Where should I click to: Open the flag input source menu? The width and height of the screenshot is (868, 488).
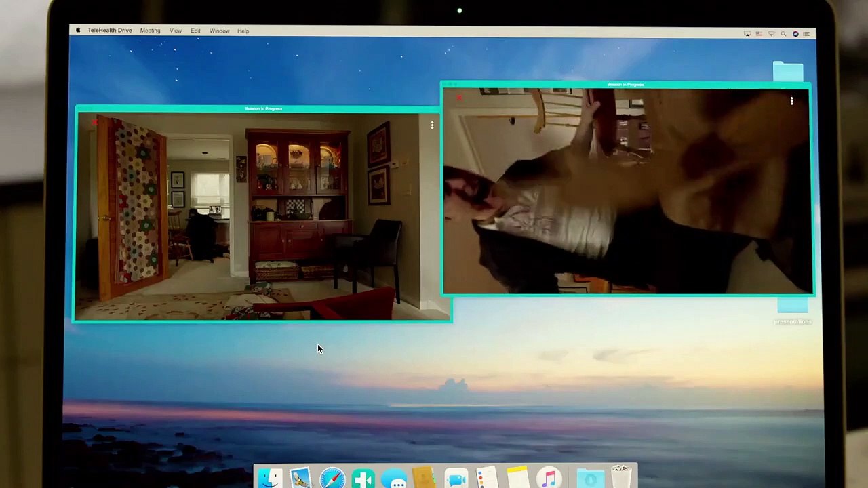point(759,33)
